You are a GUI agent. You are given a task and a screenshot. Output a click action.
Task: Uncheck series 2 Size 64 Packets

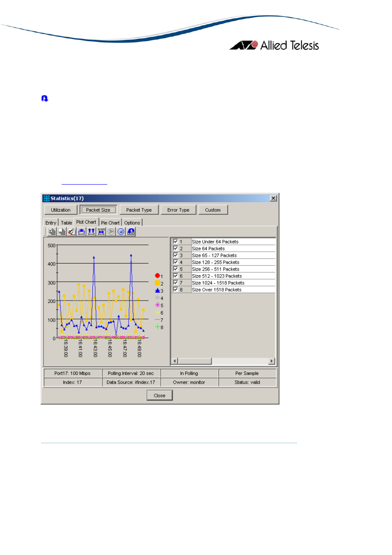click(175, 249)
